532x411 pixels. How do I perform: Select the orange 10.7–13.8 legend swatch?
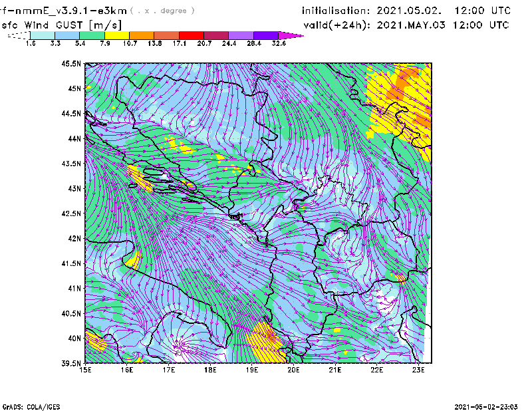[142, 35]
